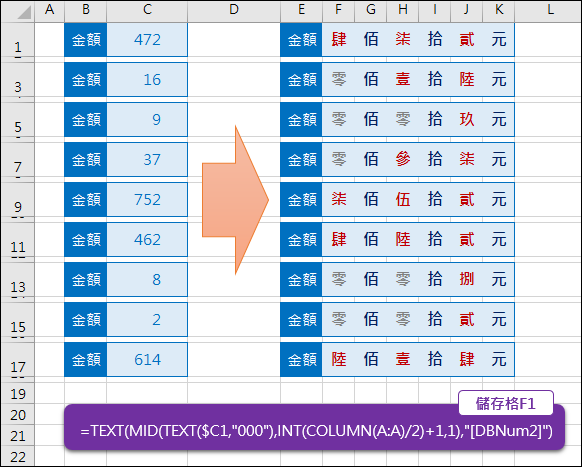Select row 19 header

point(18,393)
